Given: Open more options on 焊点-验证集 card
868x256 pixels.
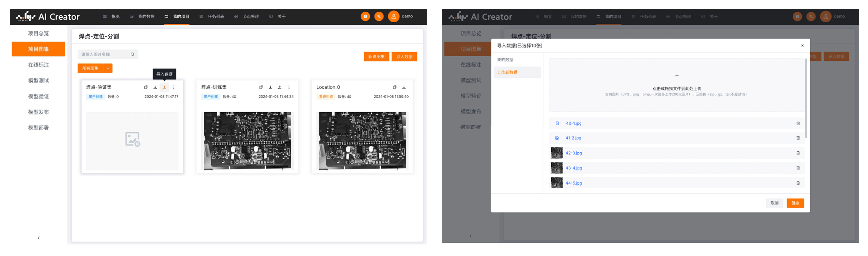Looking at the screenshot, I should pos(174,87).
